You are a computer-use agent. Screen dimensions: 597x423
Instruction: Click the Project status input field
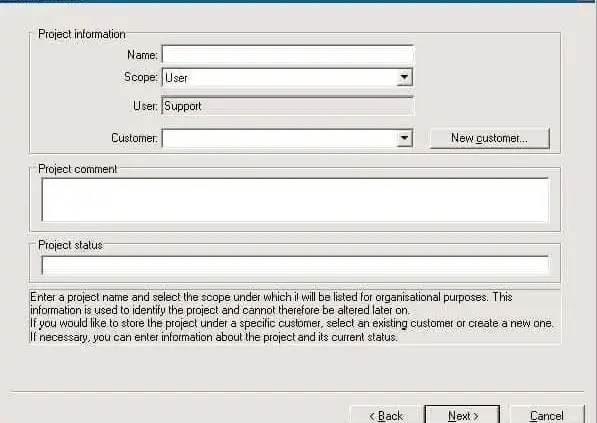tap(295, 265)
